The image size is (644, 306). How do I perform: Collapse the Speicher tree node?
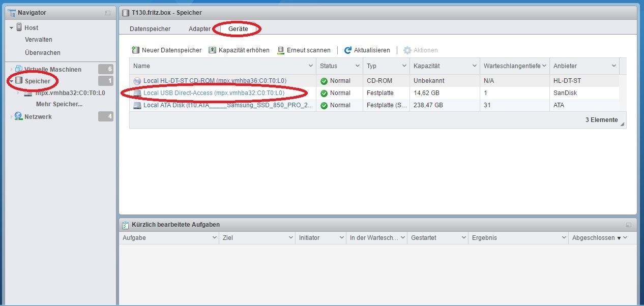click(x=12, y=81)
